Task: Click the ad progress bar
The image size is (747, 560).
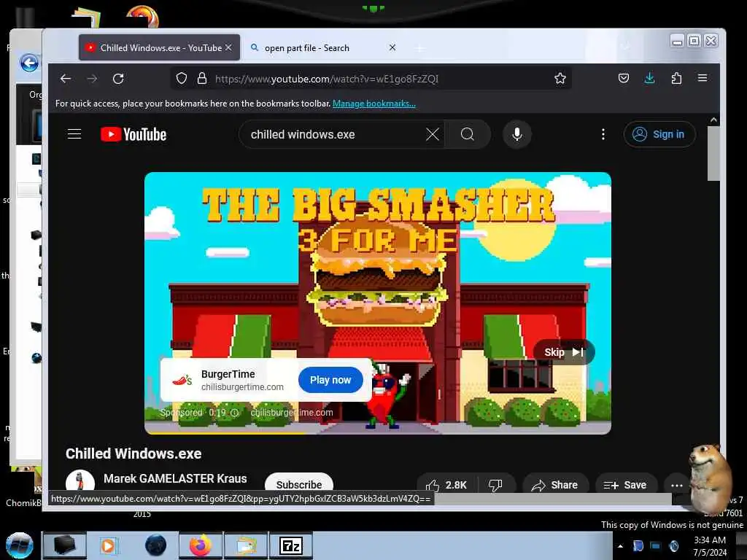Action: click(x=378, y=433)
